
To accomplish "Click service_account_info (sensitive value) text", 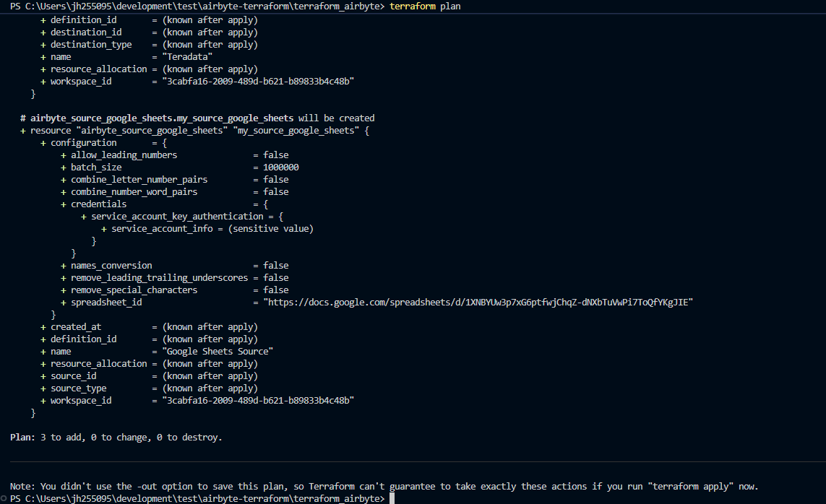I will tap(212, 229).
